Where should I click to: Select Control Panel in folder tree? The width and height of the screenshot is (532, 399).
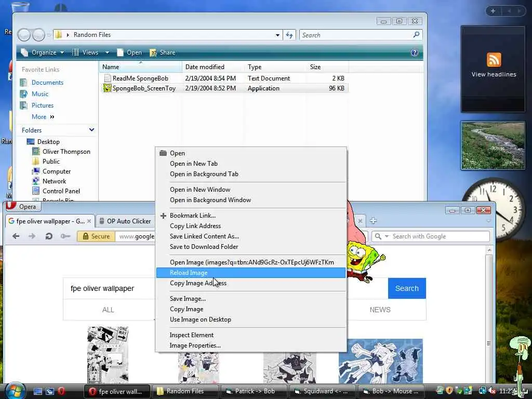tap(61, 191)
